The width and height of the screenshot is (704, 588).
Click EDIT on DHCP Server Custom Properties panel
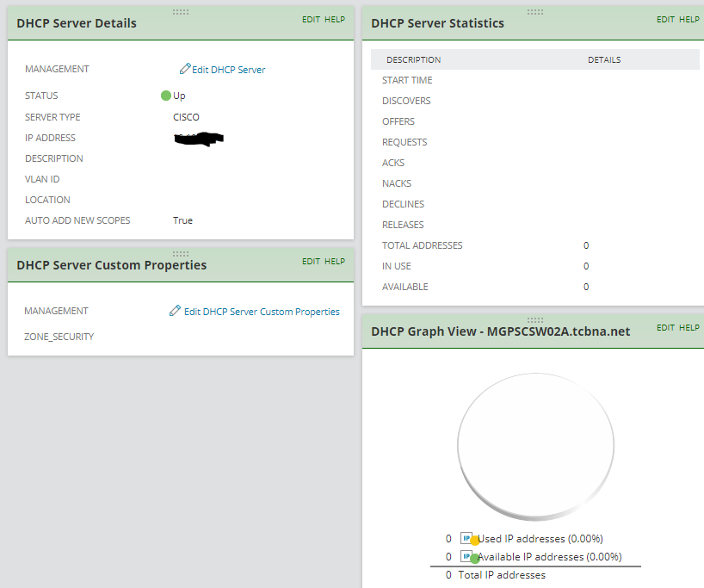tap(311, 261)
